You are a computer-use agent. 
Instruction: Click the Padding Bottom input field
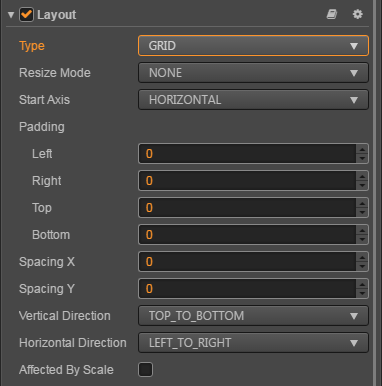coord(247,235)
